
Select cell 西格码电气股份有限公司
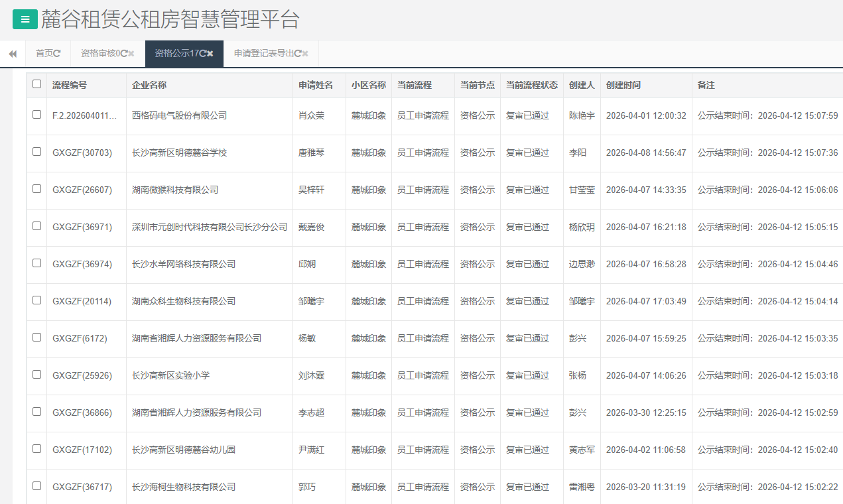180,115
